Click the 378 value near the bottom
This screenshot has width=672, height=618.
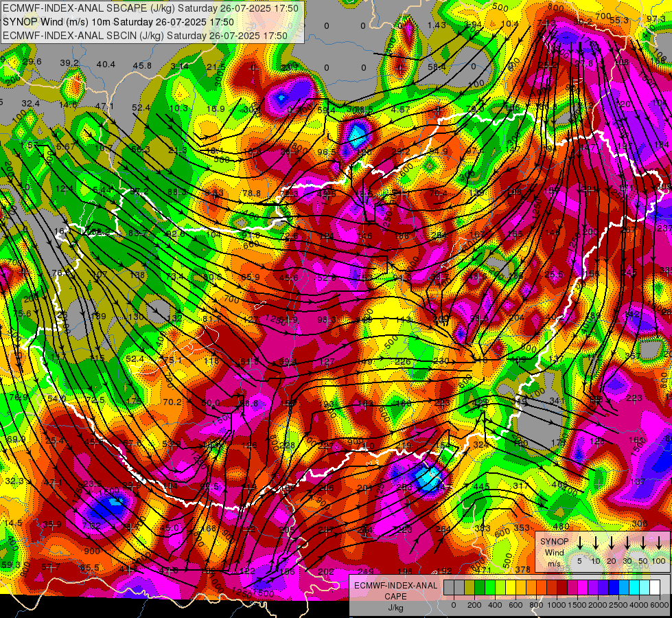click(523, 569)
